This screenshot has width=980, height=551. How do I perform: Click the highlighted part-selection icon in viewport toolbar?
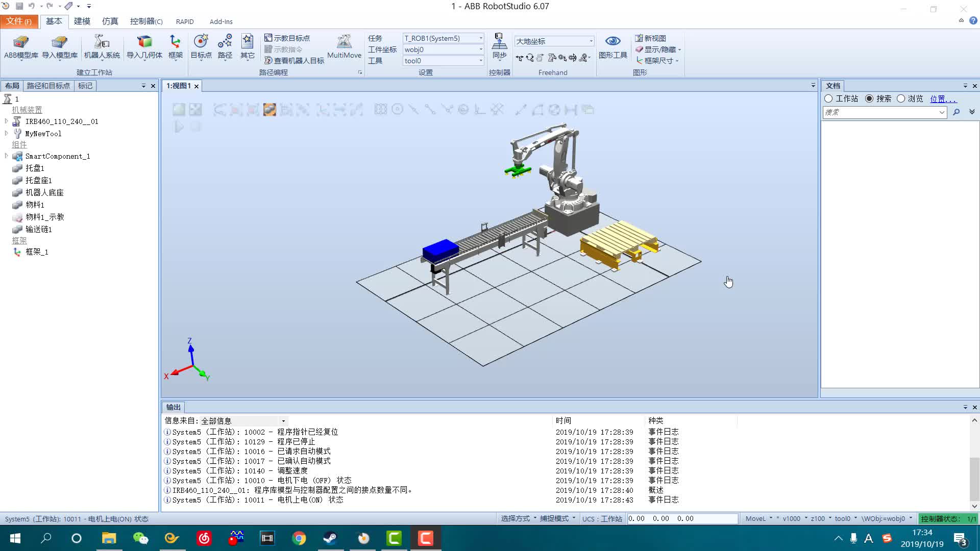269,109
